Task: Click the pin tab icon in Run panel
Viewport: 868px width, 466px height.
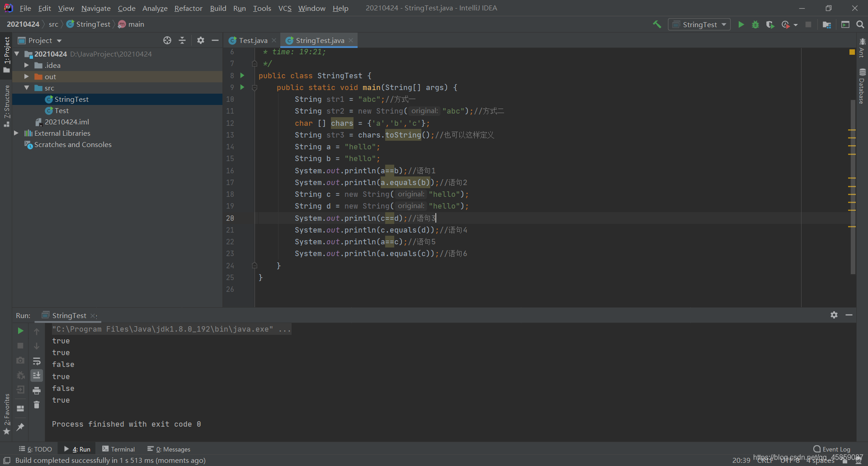Action: (20, 427)
